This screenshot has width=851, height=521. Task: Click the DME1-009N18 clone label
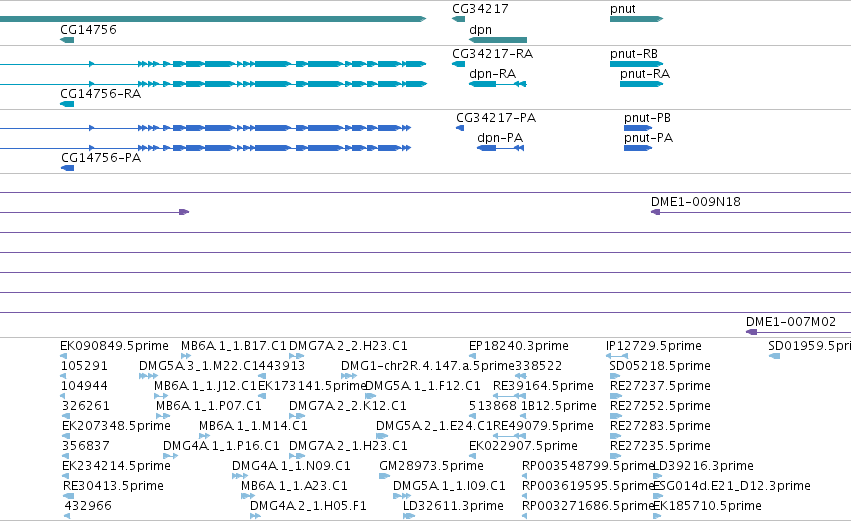(x=696, y=202)
